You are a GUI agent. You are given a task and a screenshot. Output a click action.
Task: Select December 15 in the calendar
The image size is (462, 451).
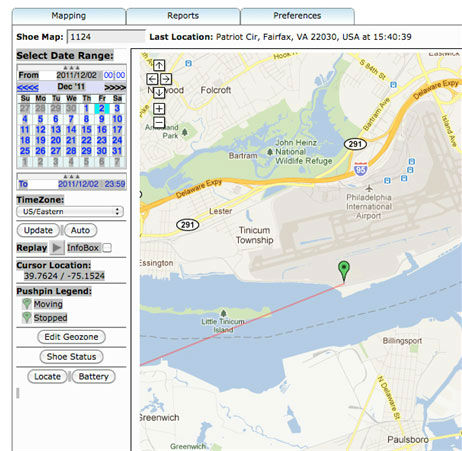coord(86,130)
